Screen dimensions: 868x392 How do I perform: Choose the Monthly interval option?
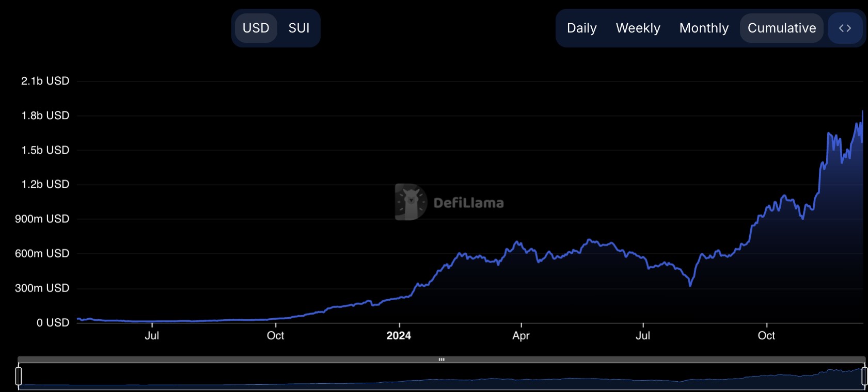(x=704, y=28)
